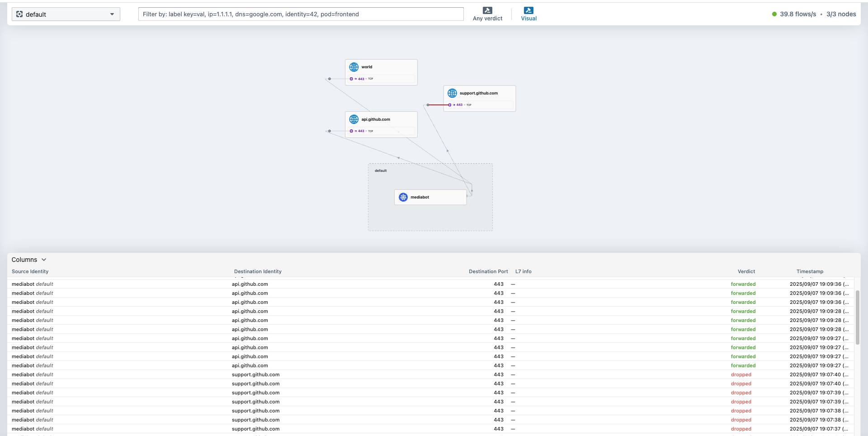This screenshot has width=868, height=436.
Task: Click the Verdict column header
Action: [x=746, y=271]
